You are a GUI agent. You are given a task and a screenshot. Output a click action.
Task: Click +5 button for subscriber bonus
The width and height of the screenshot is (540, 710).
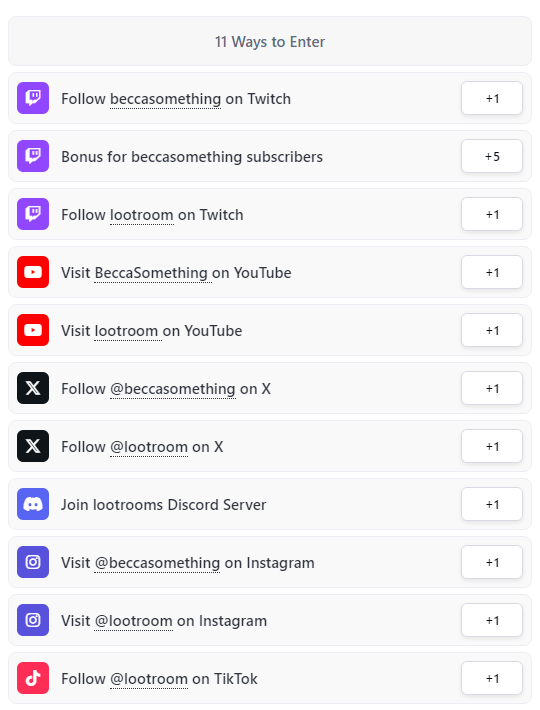point(492,156)
